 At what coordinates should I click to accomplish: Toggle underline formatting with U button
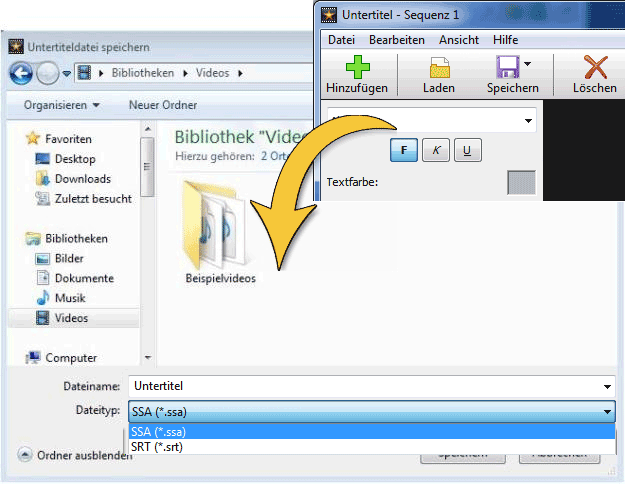[x=467, y=150]
